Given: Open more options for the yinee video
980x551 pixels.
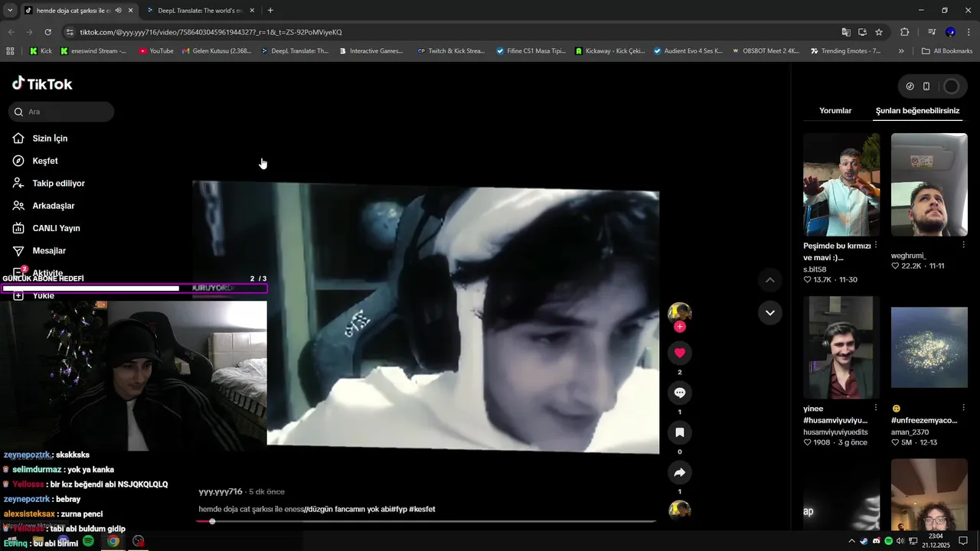Looking at the screenshot, I should [x=875, y=408].
